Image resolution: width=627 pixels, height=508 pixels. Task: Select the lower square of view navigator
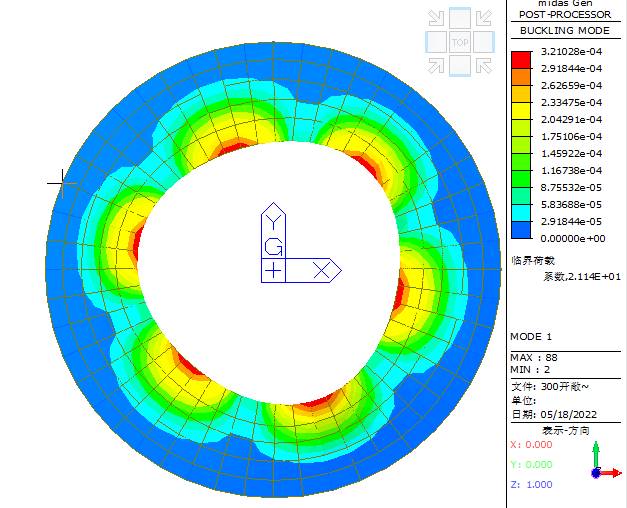coord(460,66)
